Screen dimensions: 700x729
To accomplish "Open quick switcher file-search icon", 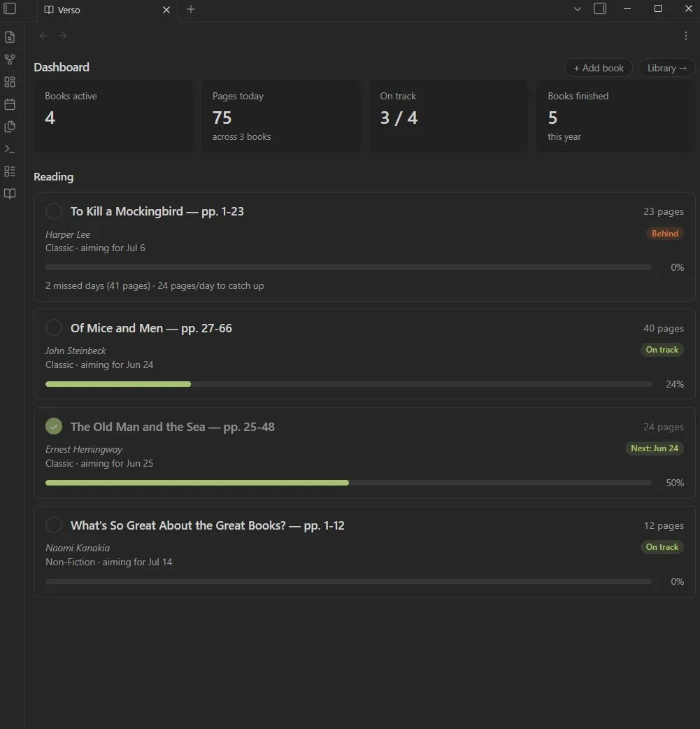I will coord(10,36).
